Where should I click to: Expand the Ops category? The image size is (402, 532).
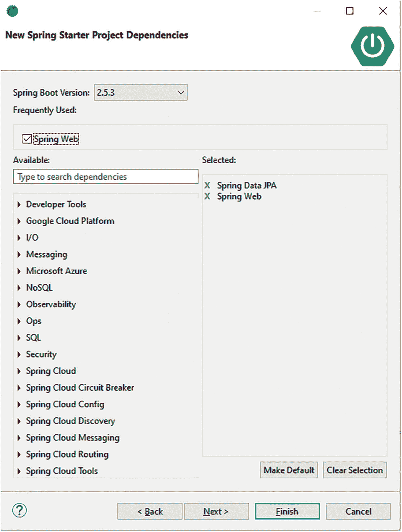[19, 321]
